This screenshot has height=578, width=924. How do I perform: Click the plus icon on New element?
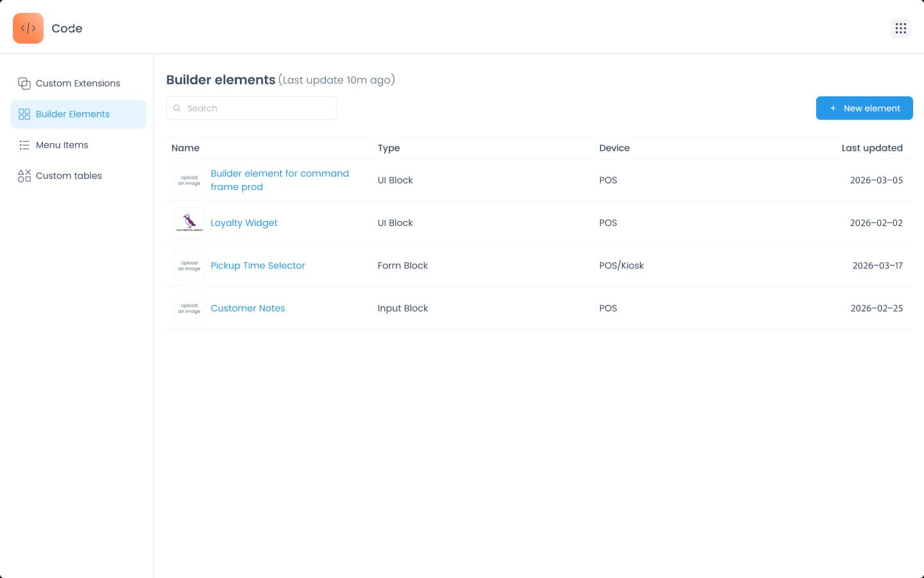point(833,109)
